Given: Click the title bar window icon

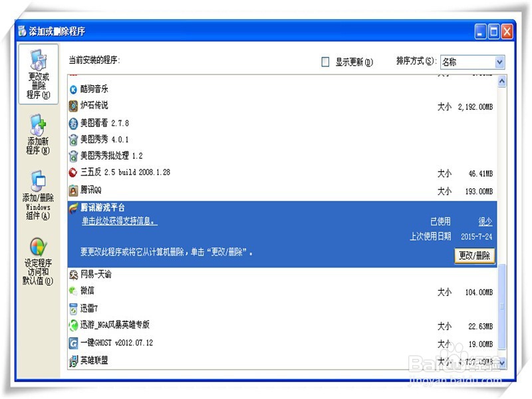Looking at the screenshot, I should (x=23, y=31).
